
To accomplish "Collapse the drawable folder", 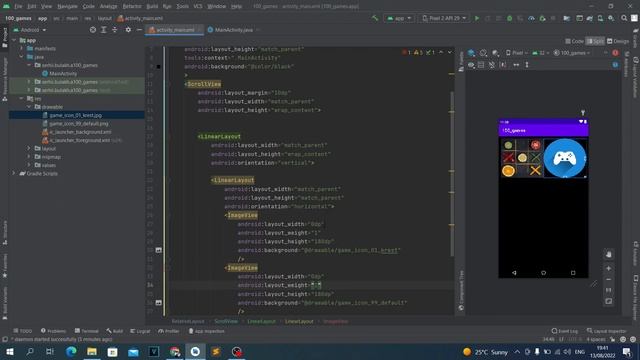I will (29, 107).
